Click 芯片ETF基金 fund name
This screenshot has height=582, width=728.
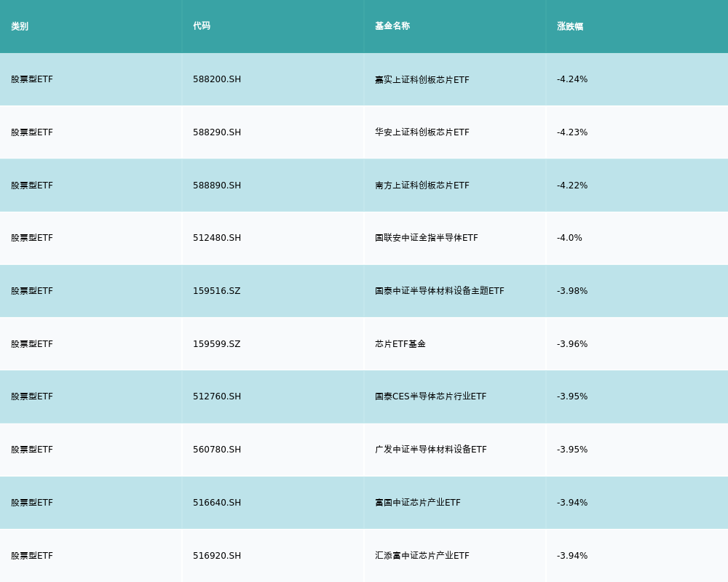click(400, 344)
